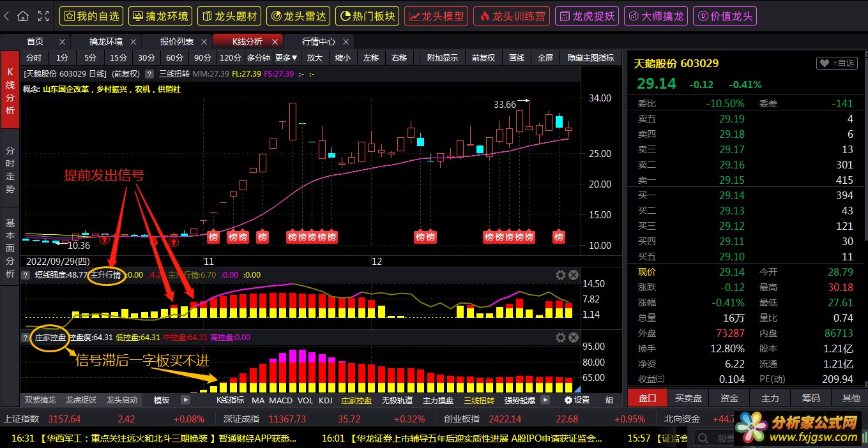Enter 全屏 mode
The image size is (868, 448).
coord(545,57)
